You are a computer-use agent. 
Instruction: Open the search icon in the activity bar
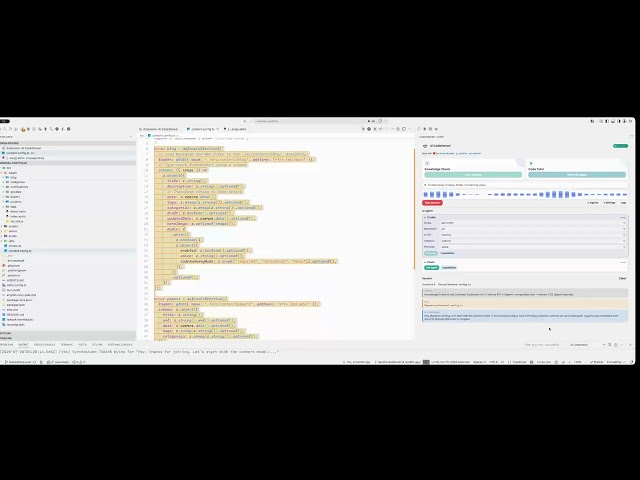(x=5, y=129)
